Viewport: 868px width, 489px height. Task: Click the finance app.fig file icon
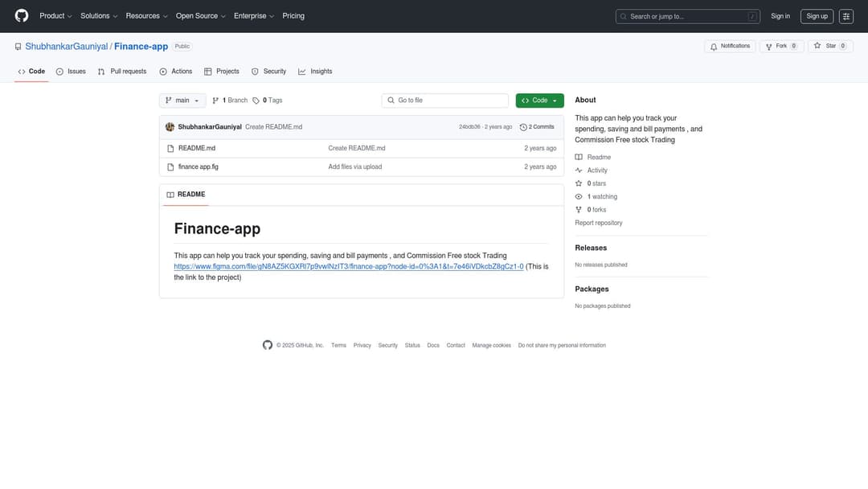tap(170, 167)
